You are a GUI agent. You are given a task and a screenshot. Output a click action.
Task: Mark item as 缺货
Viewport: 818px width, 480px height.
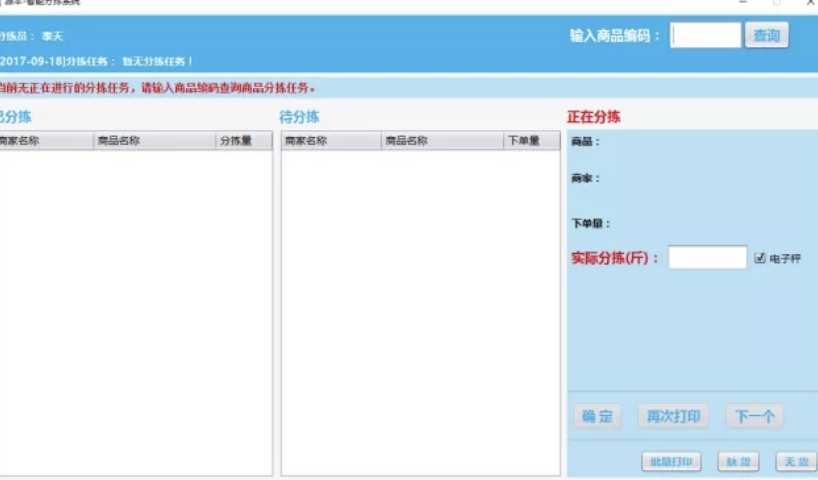pos(738,461)
